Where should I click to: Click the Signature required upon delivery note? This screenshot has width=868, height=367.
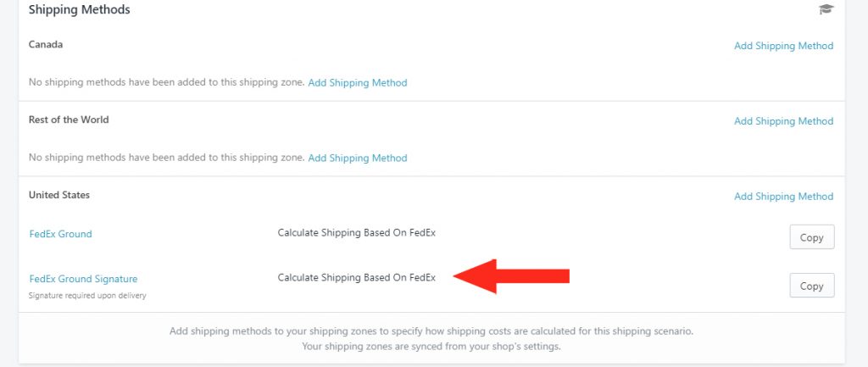[x=87, y=296]
